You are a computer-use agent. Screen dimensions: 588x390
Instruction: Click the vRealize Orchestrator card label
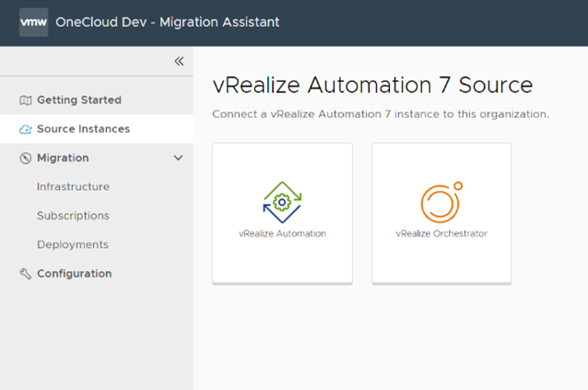[x=441, y=233]
